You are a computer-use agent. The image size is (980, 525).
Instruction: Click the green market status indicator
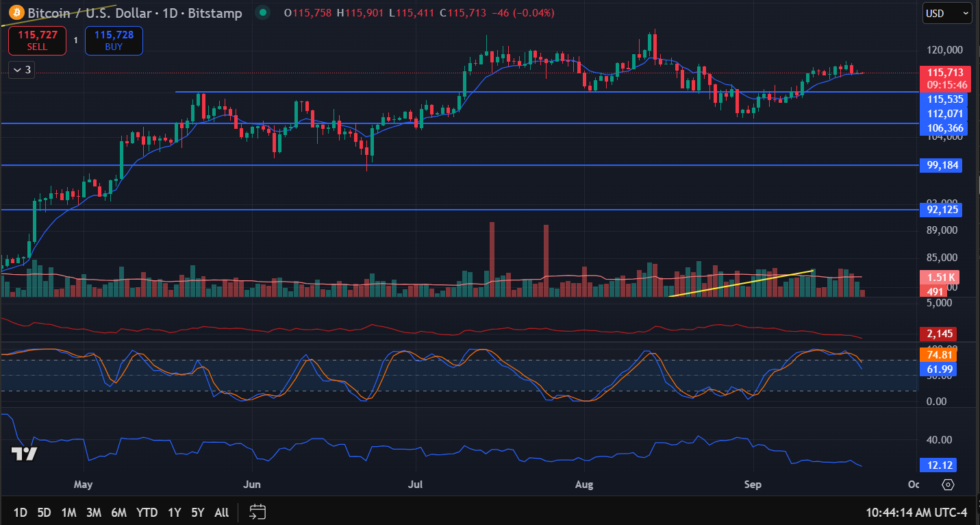point(262,12)
